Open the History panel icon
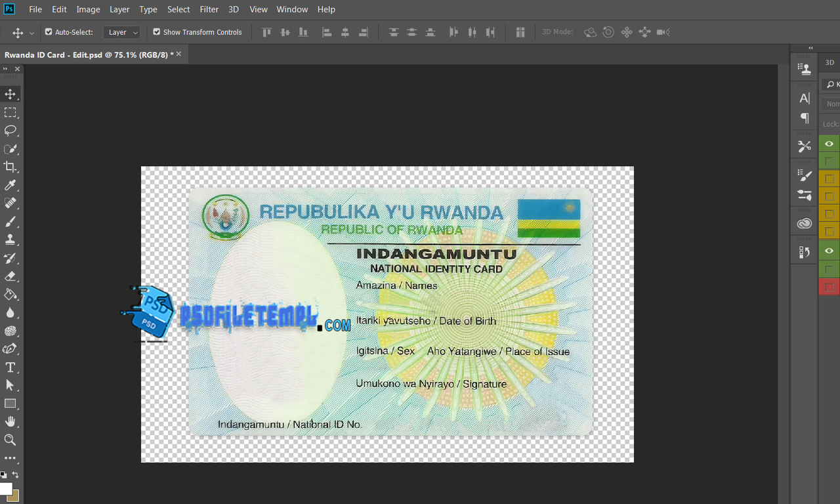840x504 pixels. (x=805, y=252)
